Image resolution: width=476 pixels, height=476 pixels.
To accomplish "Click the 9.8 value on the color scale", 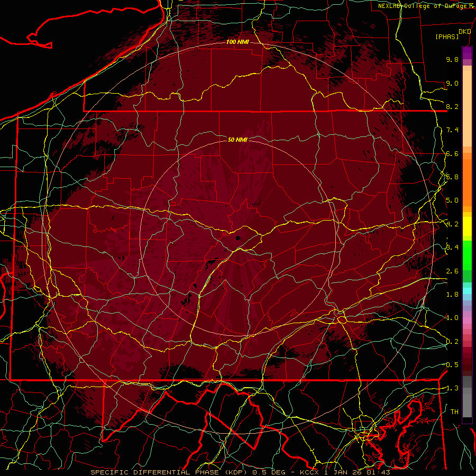I will click(452, 59).
